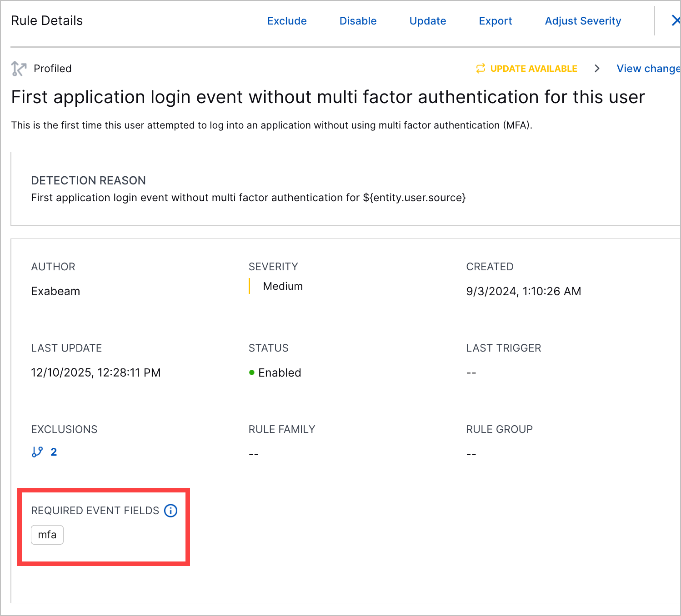Adjust the Medium severity level
Image resolution: width=681 pixels, height=616 pixels.
click(x=283, y=286)
